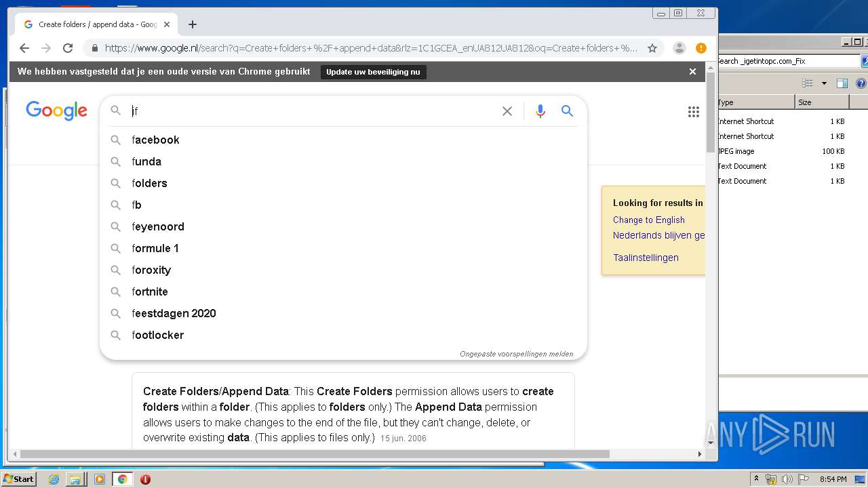Click into the Google search field
Image resolution: width=868 pixels, height=488 pixels.
tap(312, 111)
